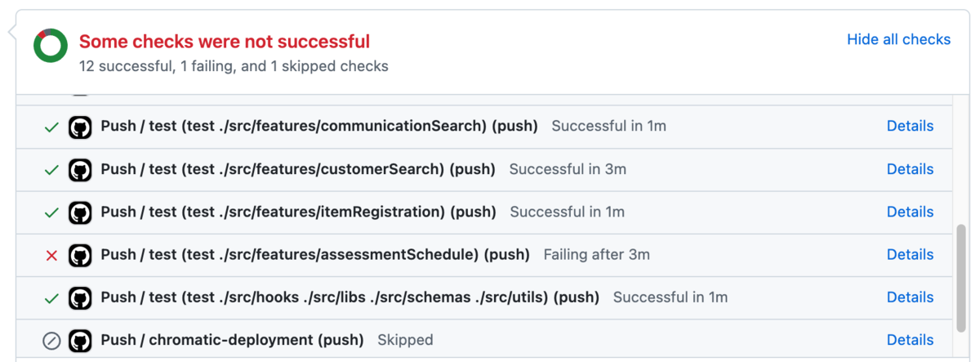
Task: Open the Push / test assessmentSchedule check title
Action: tap(315, 254)
